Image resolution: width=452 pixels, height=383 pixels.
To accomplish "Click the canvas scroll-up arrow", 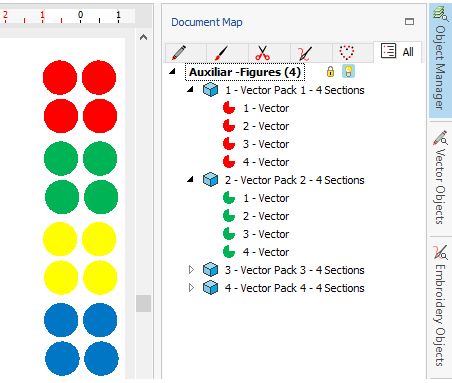I will (x=143, y=37).
